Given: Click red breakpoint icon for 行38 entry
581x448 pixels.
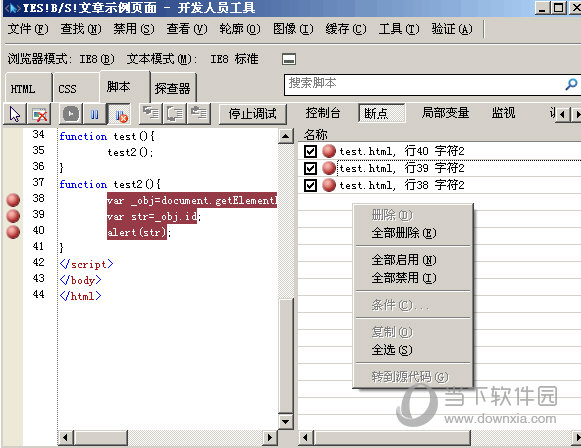Looking at the screenshot, I should coord(329,185).
